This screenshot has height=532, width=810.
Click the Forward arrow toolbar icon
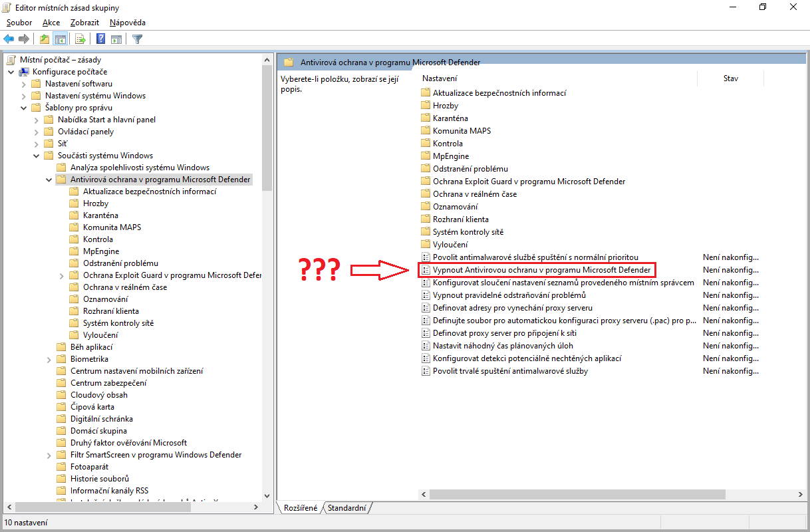24,39
